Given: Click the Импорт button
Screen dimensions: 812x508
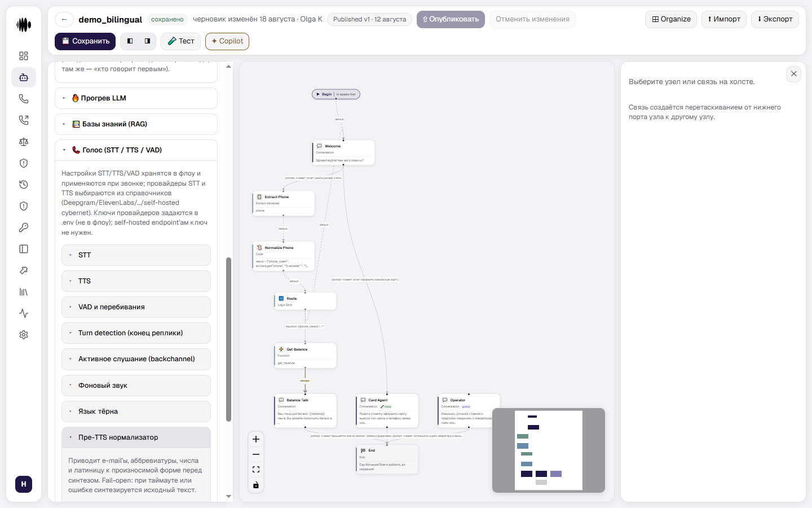Looking at the screenshot, I should pyautogui.click(x=724, y=19).
